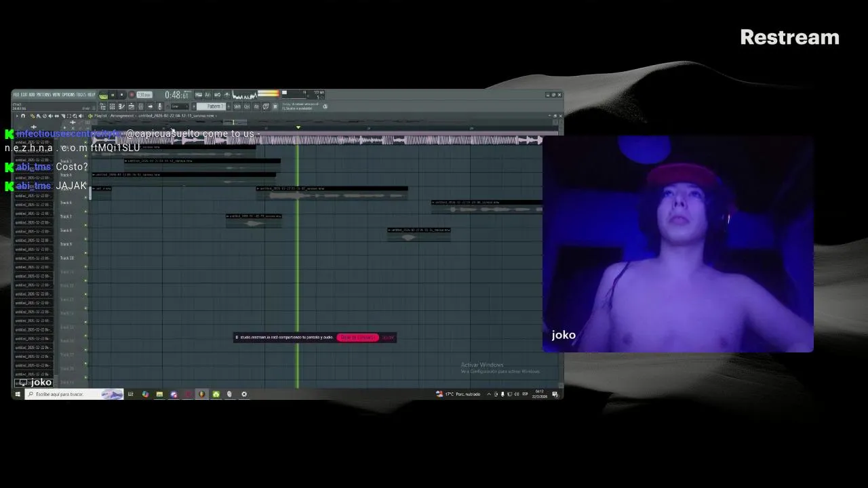Toggle the Ctrl modifier button
868x488 pixels.
click(x=247, y=106)
